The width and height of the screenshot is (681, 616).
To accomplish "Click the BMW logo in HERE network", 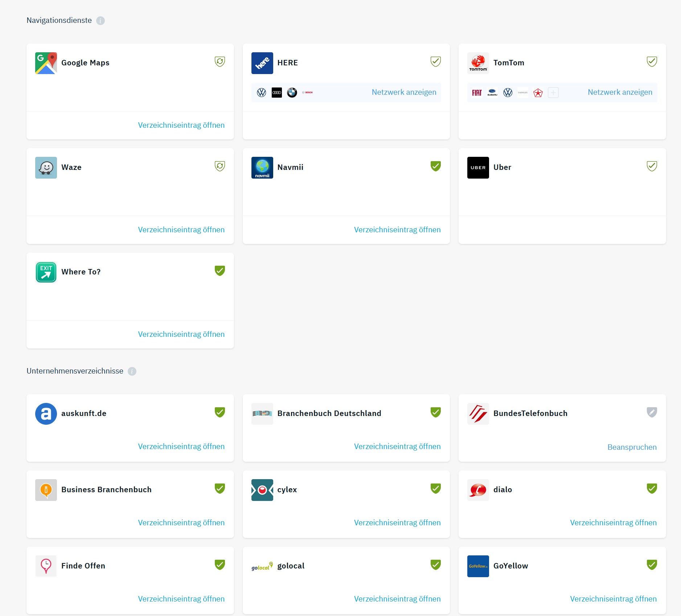I will [x=292, y=93].
